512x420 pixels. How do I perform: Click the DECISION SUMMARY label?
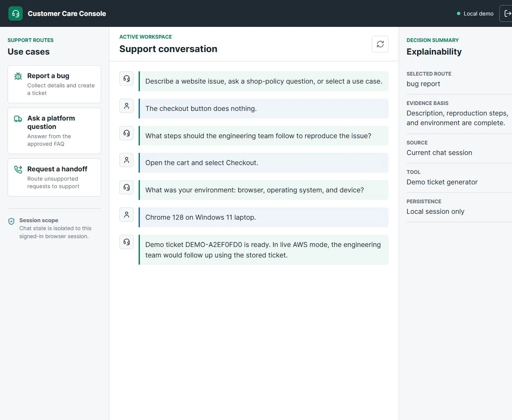coord(433,40)
